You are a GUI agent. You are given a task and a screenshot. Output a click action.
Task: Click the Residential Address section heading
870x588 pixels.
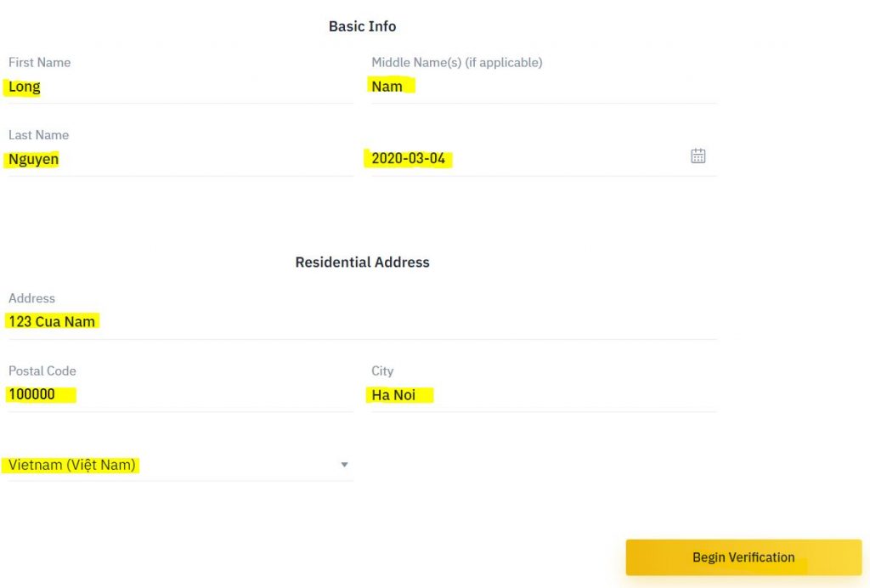pyautogui.click(x=362, y=262)
